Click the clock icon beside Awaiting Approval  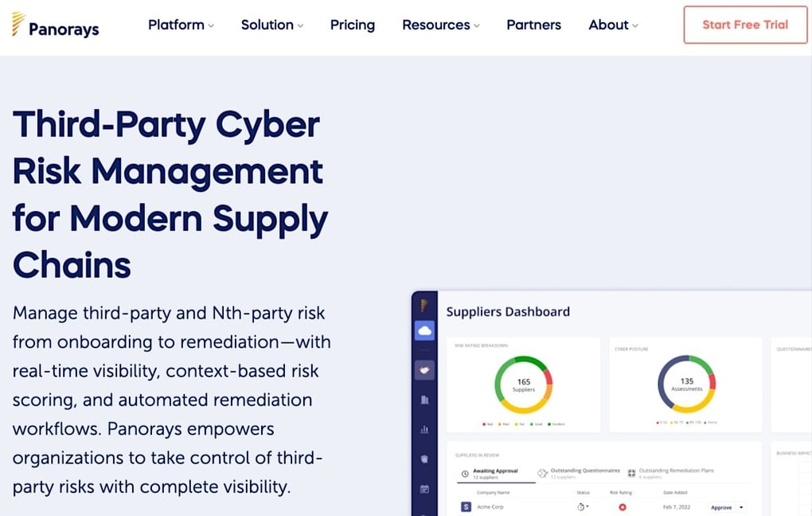(465, 474)
